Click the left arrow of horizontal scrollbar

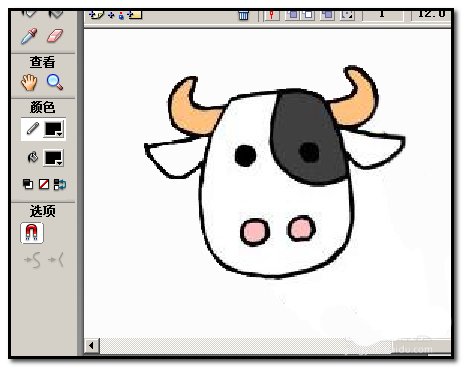(92, 346)
